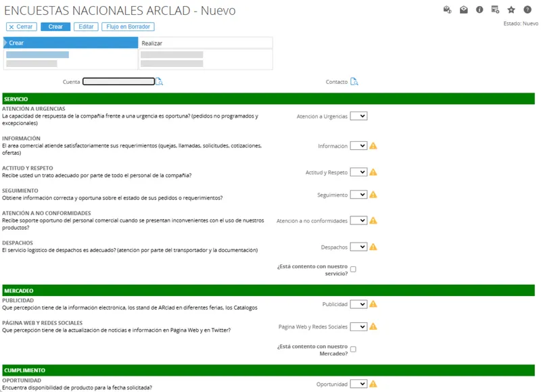Open the envelope mail icon in header
The image size is (541, 392).
pos(463,9)
